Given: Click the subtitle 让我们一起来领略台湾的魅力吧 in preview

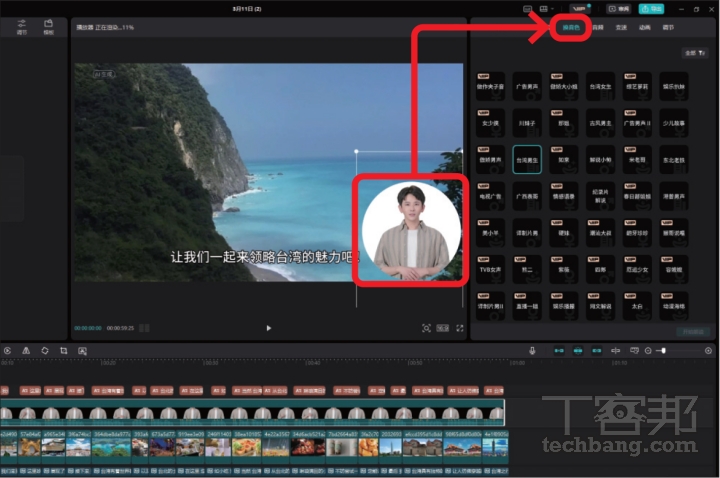Looking at the screenshot, I should point(264,257).
